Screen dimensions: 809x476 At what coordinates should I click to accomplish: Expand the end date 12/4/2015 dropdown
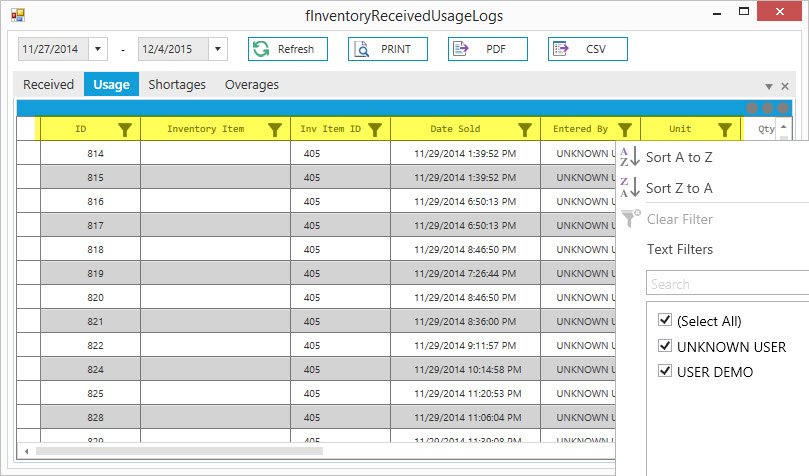pyautogui.click(x=218, y=49)
